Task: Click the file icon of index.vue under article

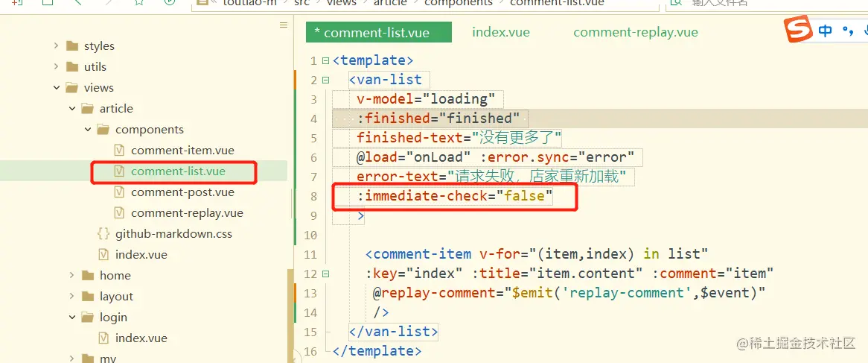Action: (103, 255)
